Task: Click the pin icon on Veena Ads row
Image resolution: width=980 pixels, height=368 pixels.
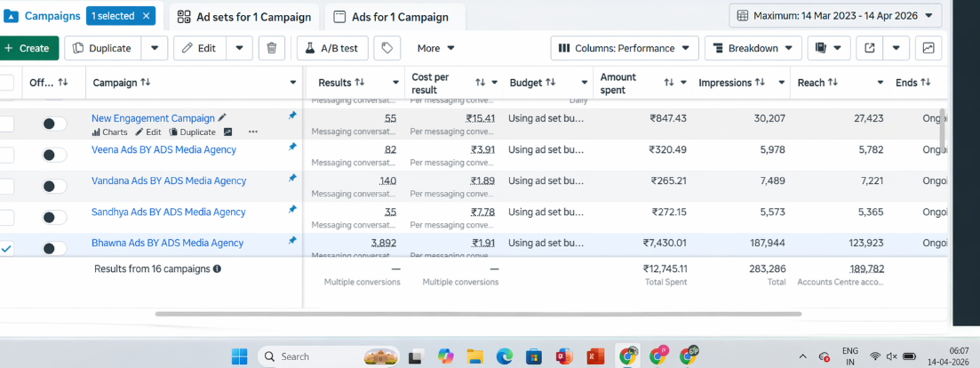Action: (292, 147)
